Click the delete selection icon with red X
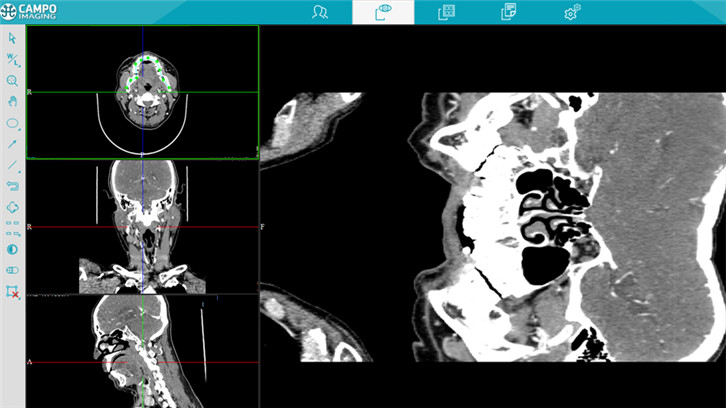The height and width of the screenshot is (408, 726). pos(12,292)
